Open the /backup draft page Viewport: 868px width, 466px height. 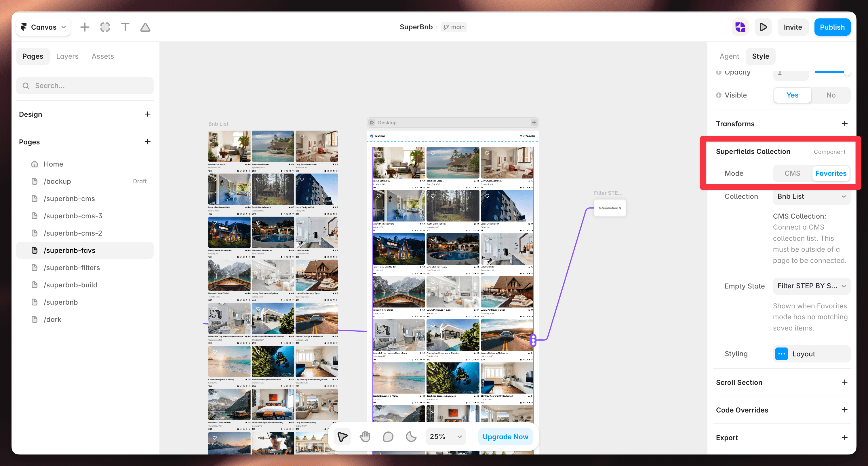[85, 181]
